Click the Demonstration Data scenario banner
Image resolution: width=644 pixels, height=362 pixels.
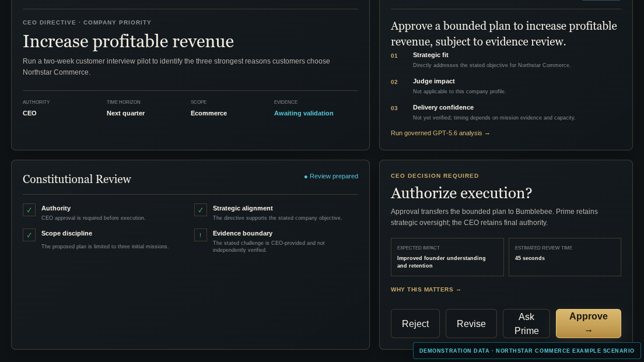527,350
